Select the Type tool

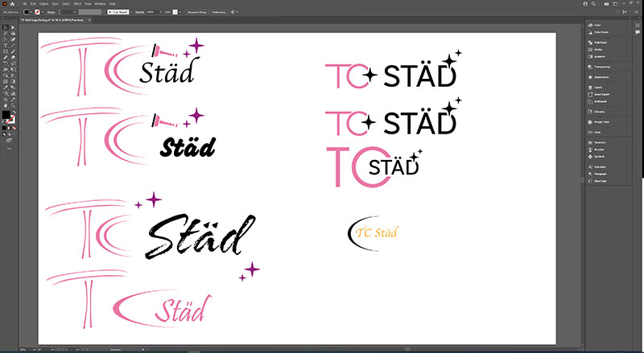point(6,46)
